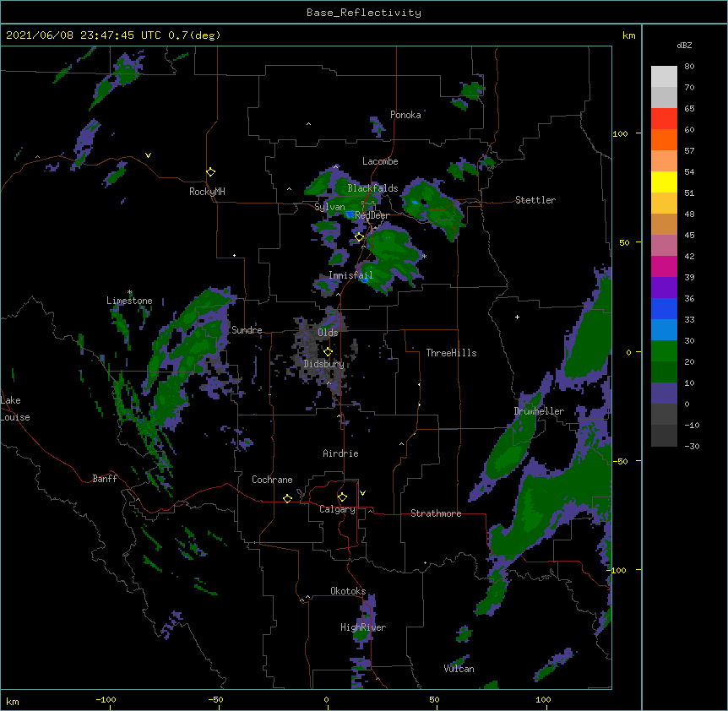Click the dBZ legend heading

click(x=684, y=45)
